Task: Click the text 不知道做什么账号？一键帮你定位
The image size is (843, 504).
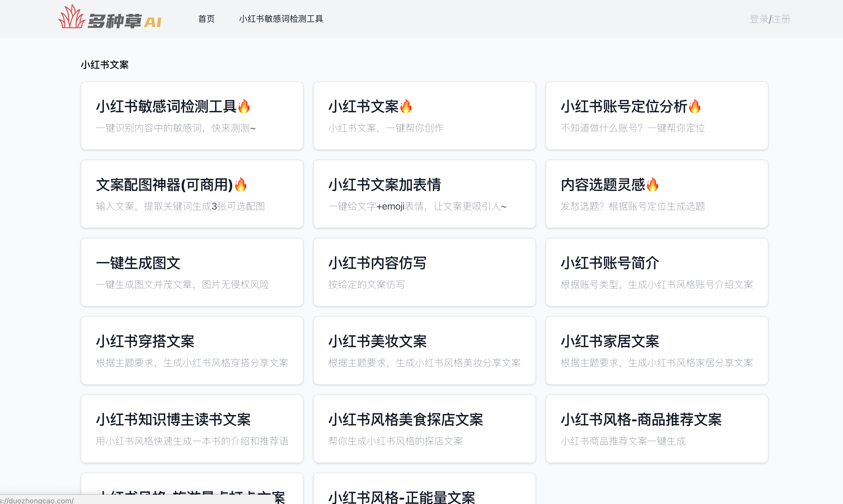Action: (633, 128)
